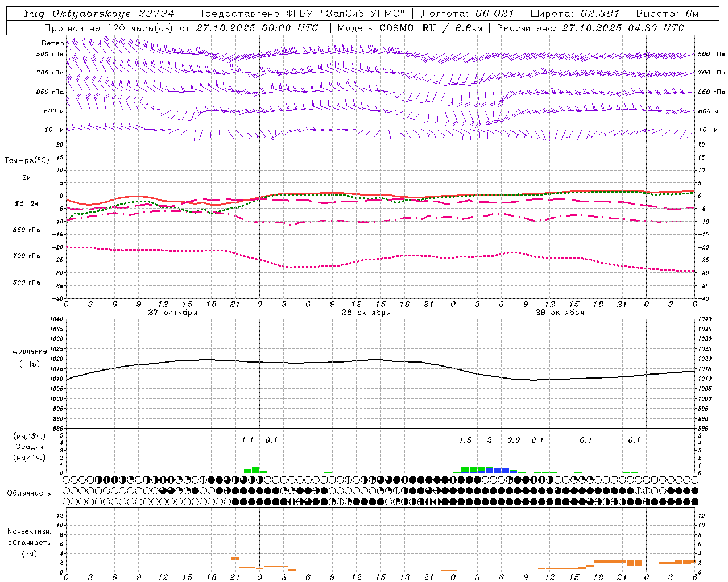Click the 2м temperature legend entry

[27, 178]
